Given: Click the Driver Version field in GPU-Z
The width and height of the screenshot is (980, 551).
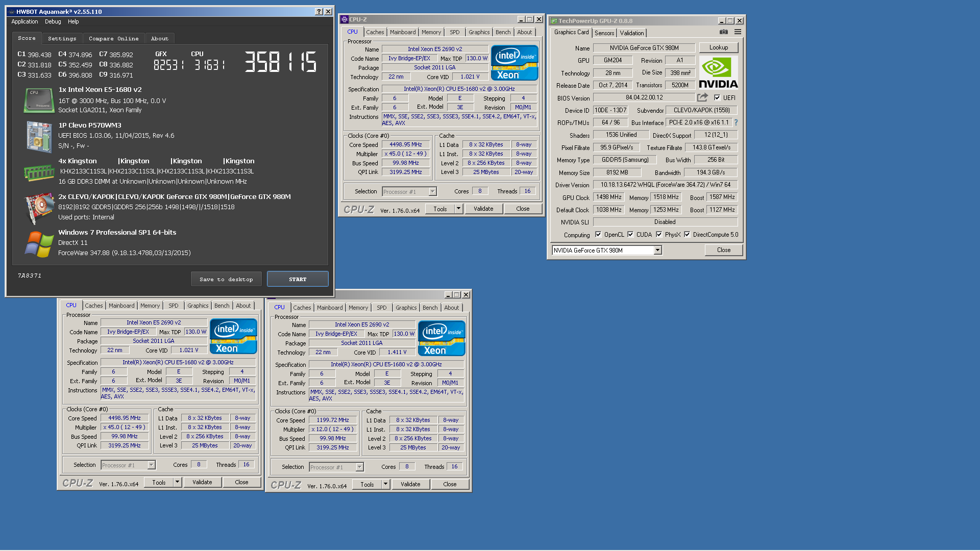Looking at the screenshot, I should (666, 185).
